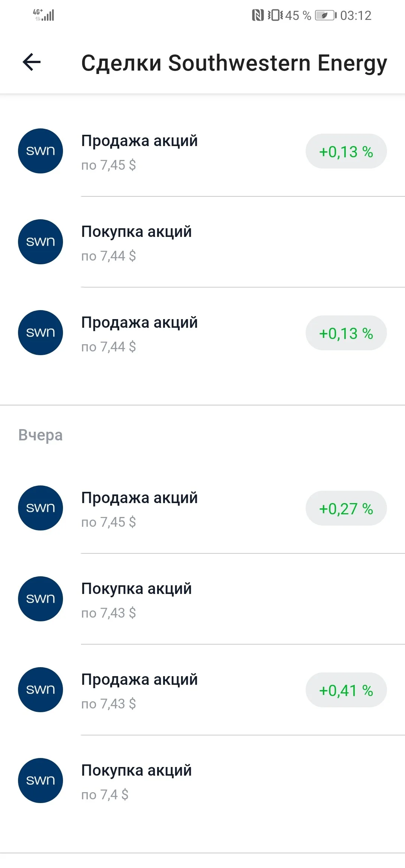
Task: Tap the second +0,13 % profit badge
Action: [346, 333]
